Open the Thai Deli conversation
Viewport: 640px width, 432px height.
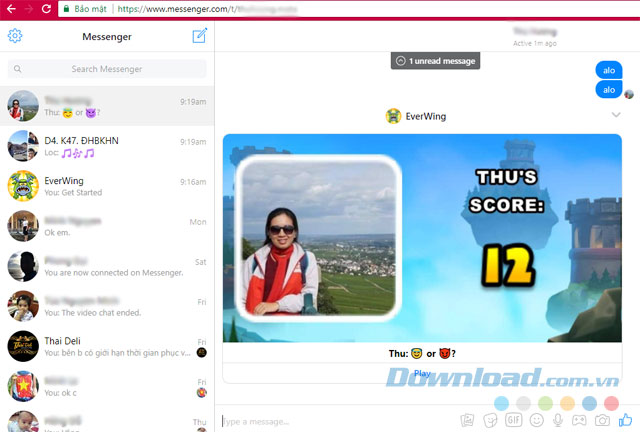click(x=107, y=346)
